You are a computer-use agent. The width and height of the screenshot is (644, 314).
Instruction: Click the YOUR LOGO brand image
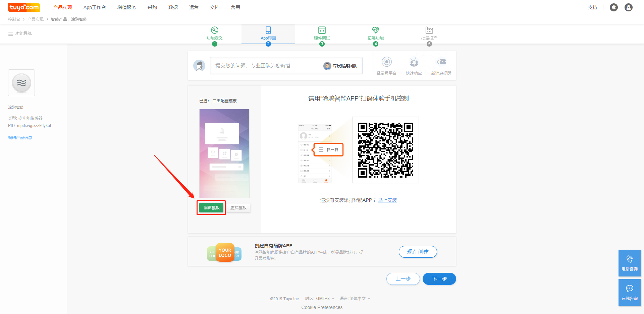tap(224, 252)
